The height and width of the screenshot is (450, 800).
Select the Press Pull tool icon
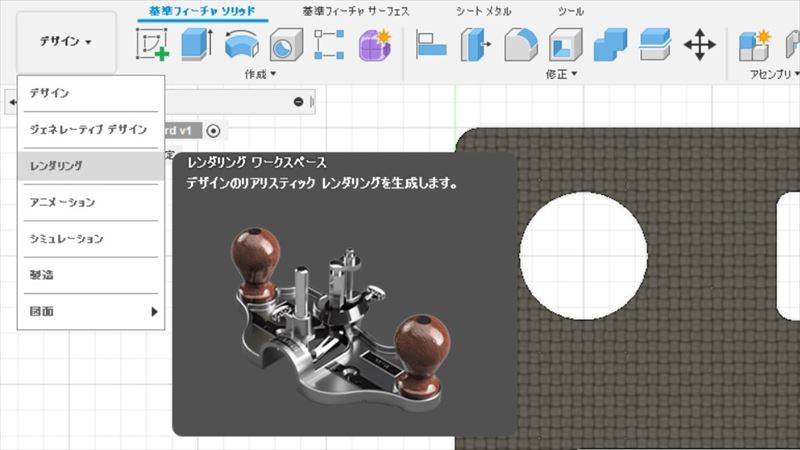475,45
